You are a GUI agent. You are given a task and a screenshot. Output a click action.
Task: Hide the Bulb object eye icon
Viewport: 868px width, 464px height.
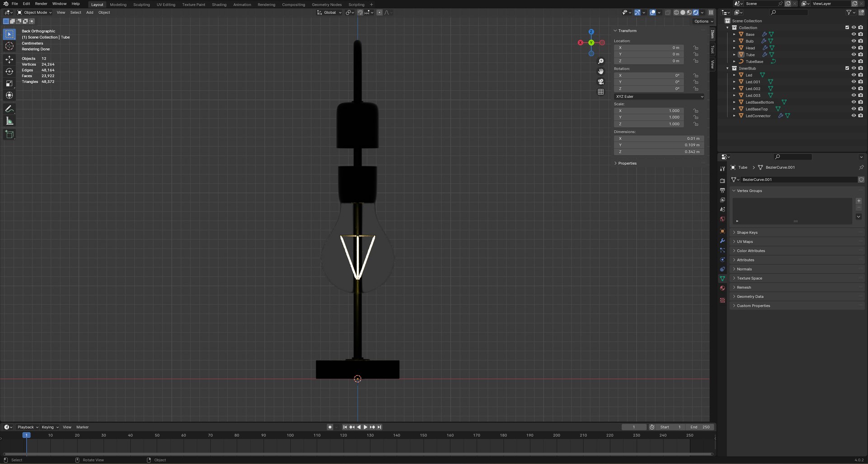854,41
